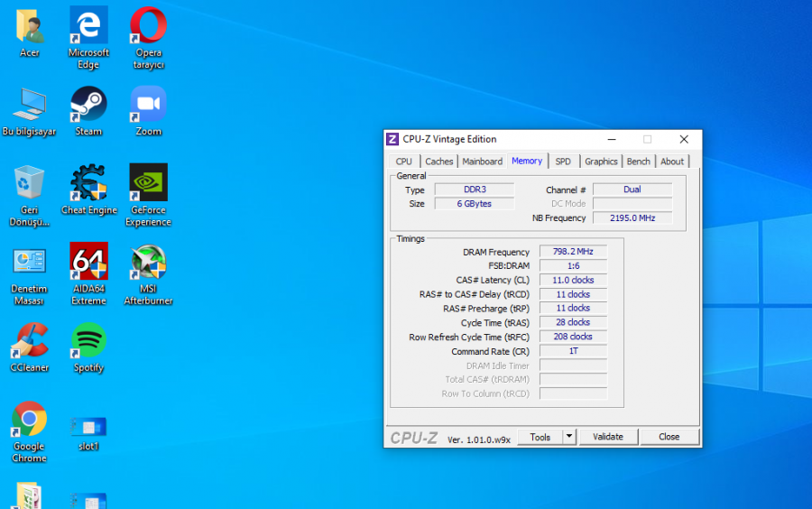This screenshot has width=812, height=509.
Task: Click the Opera browser icon
Action: (x=148, y=26)
